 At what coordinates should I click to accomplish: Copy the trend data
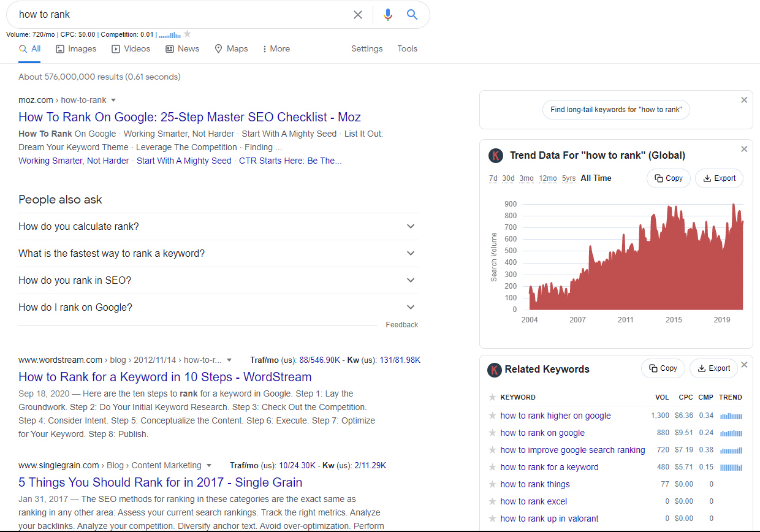click(669, 178)
